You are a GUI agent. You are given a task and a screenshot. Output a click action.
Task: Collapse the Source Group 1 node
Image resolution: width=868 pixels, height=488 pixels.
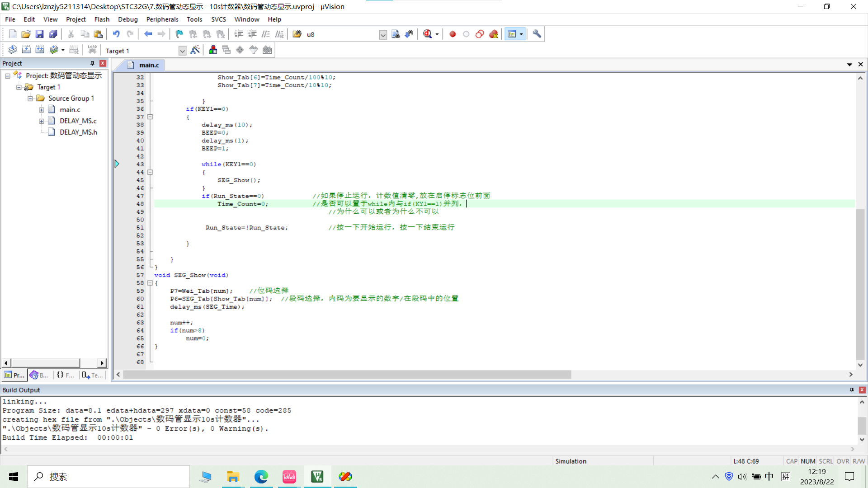click(x=30, y=99)
